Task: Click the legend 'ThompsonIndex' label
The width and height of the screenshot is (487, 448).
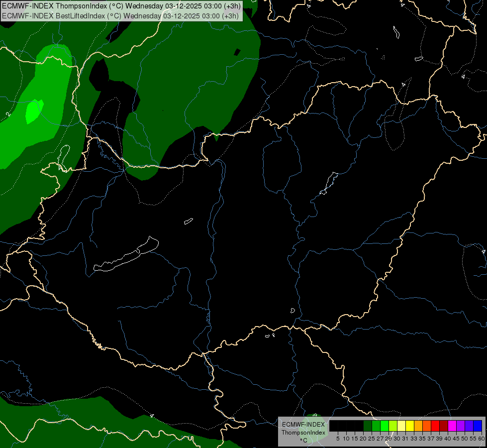Action: [303, 433]
